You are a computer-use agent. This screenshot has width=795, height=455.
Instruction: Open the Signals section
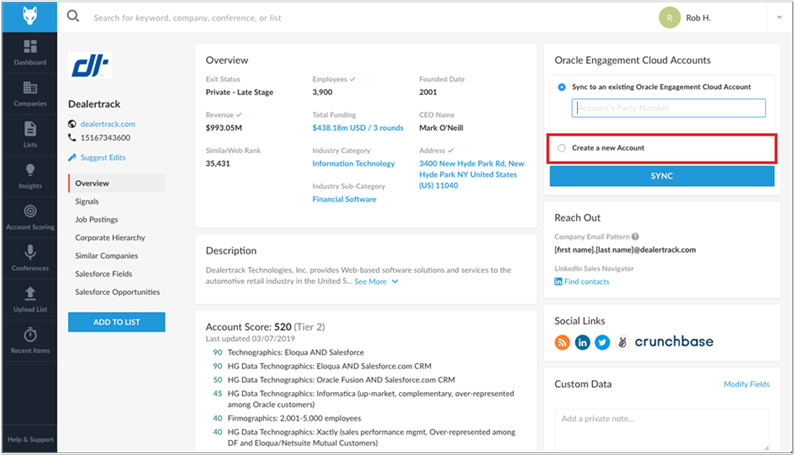(x=87, y=201)
